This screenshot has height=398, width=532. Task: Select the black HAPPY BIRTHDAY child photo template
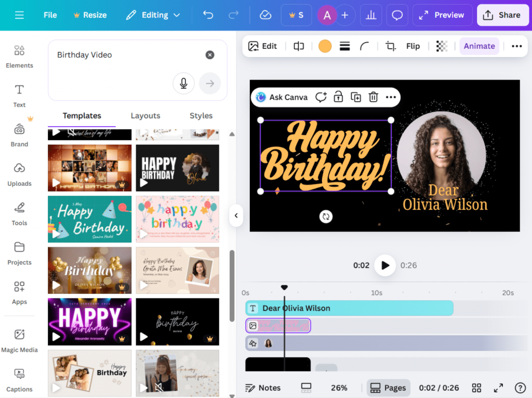click(x=178, y=168)
